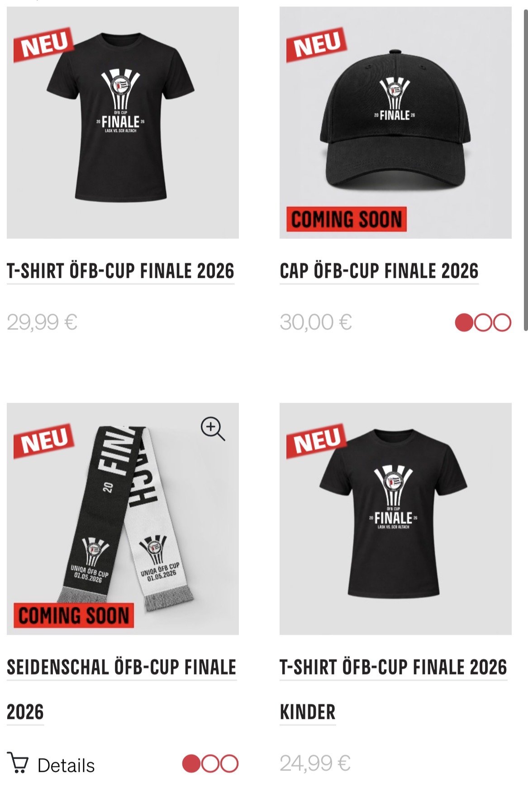Screen dimensions: 528x812
Task: Open T-Shirt ÖFB-Cup Finale 2026 Kinder link
Action: (x=394, y=689)
